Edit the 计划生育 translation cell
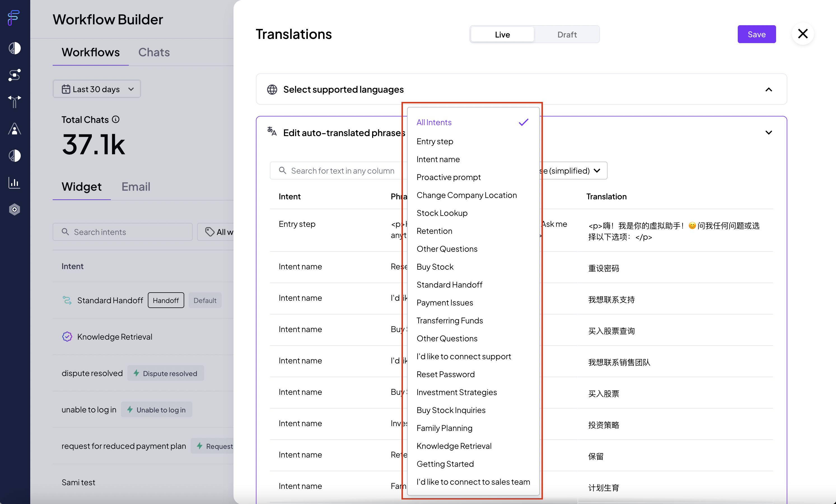Image resolution: width=836 pixels, height=504 pixels. click(675, 488)
